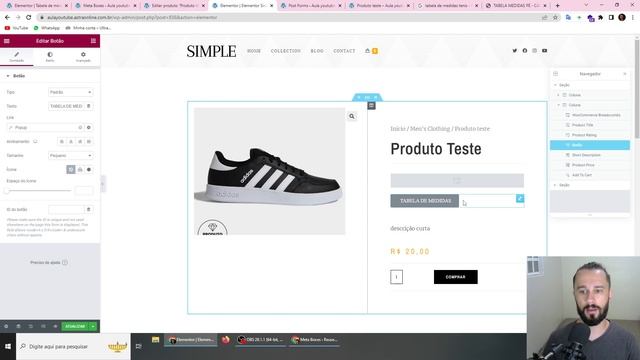Click the blue edit widget pencil handle

click(x=520, y=198)
